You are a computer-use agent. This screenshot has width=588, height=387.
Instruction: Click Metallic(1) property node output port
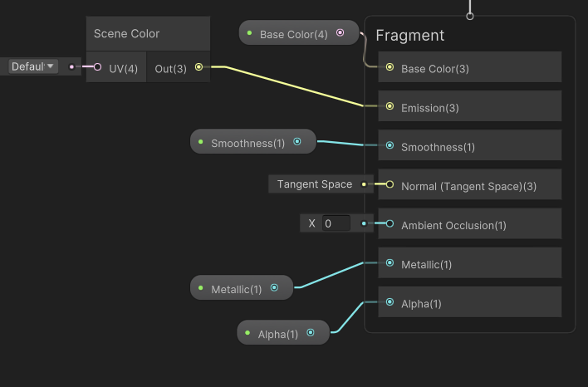[273, 288]
